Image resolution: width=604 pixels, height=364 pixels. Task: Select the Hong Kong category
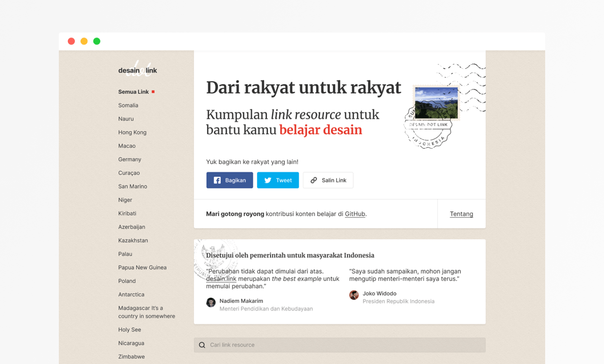tap(132, 132)
